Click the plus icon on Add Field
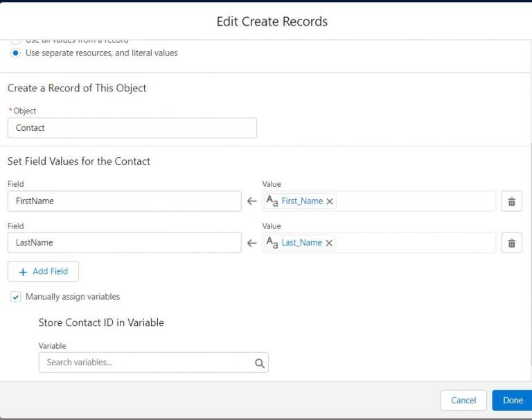 coord(23,272)
